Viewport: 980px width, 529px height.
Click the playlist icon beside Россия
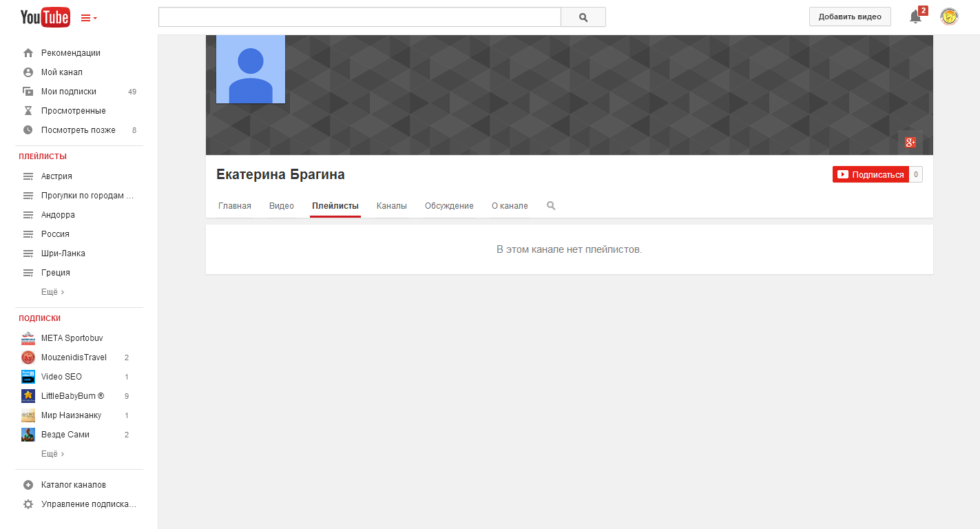point(28,234)
